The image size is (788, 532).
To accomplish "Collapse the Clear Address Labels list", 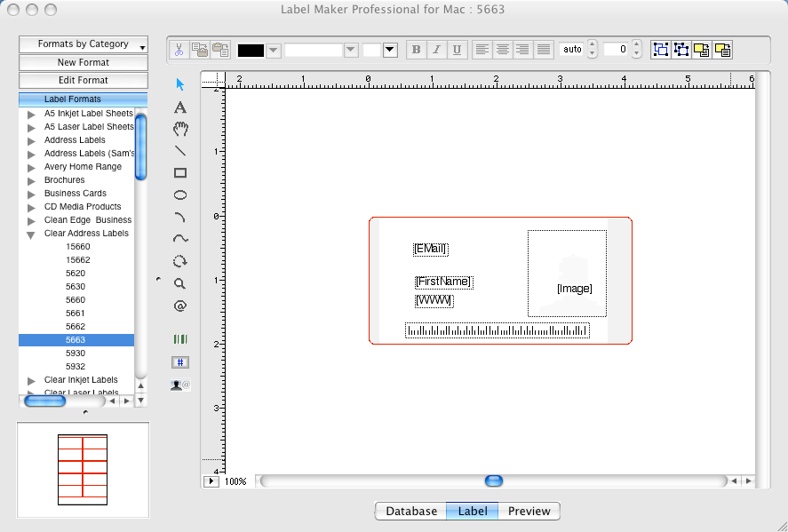I will coord(31,233).
